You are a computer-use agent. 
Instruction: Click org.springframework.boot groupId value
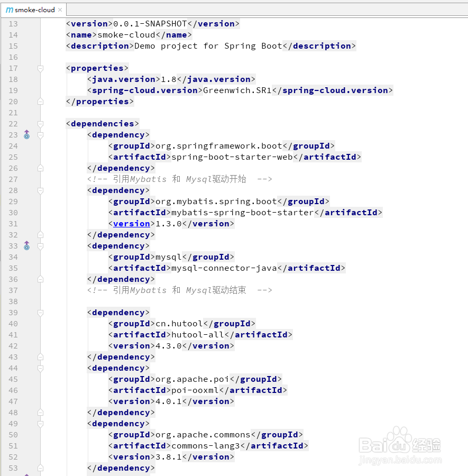click(219, 146)
